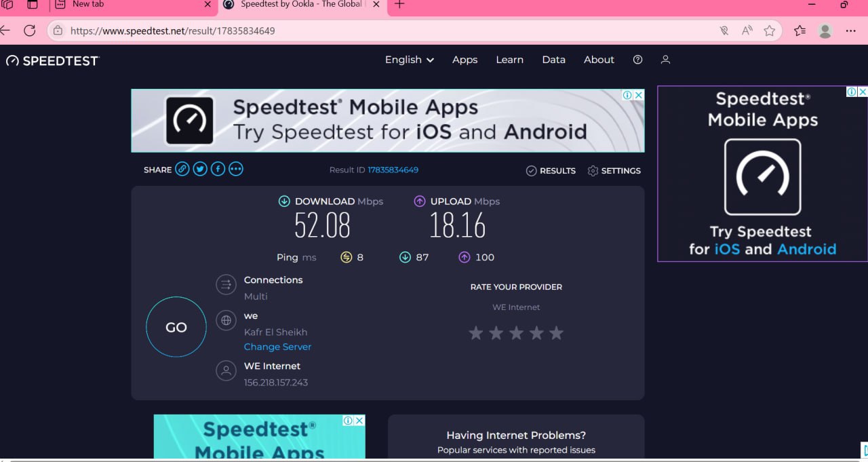Viewport: 868px width, 462px height.
Task: Open the Learn menu item
Action: click(x=509, y=60)
